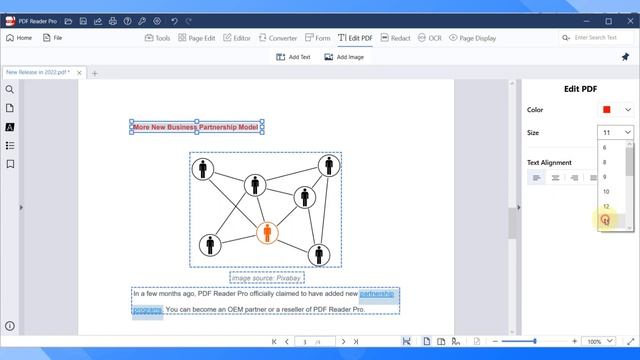Save the document using the floppy disk icon
Viewport: 640px width, 360px height.
click(x=83, y=21)
